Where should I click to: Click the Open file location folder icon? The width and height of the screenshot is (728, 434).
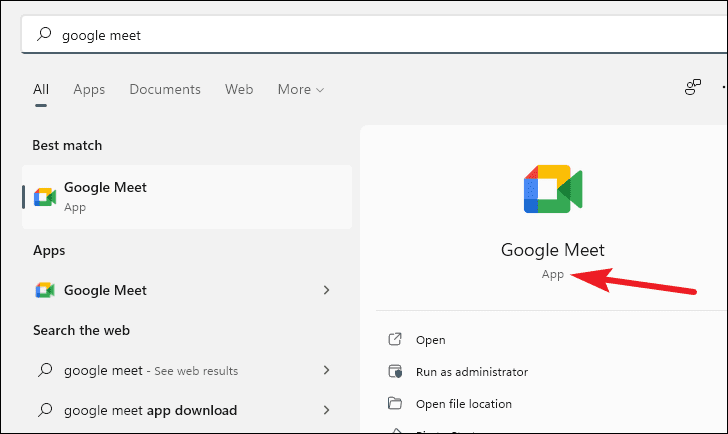[x=395, y=403]
